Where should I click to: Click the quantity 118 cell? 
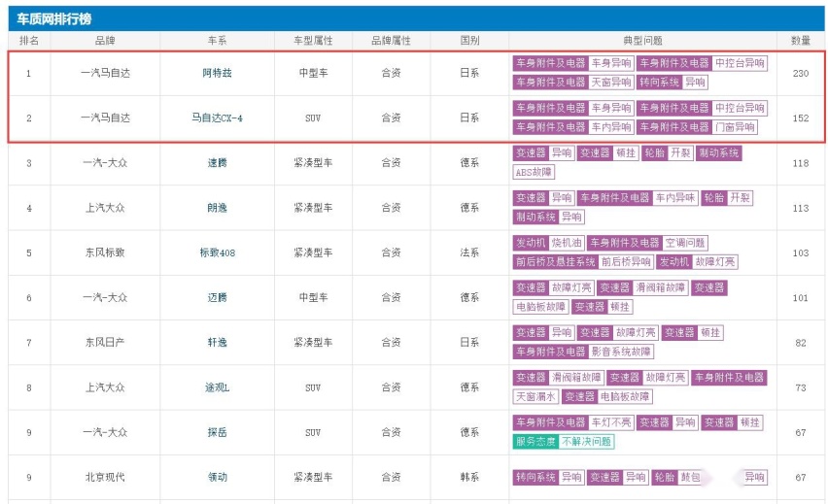[801, 163]
